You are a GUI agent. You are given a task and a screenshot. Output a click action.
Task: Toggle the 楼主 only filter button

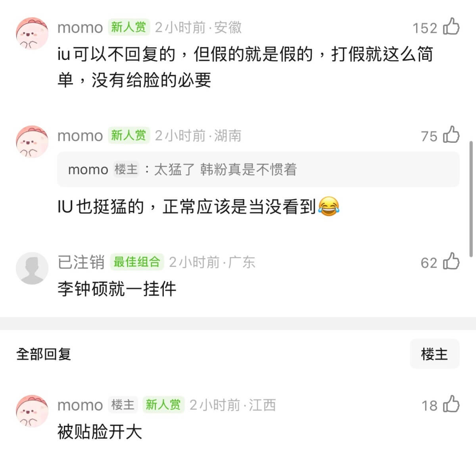tap(434, 354)
